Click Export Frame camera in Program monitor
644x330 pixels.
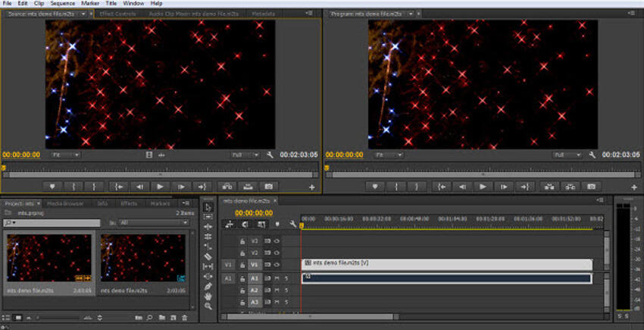point(591,187)
